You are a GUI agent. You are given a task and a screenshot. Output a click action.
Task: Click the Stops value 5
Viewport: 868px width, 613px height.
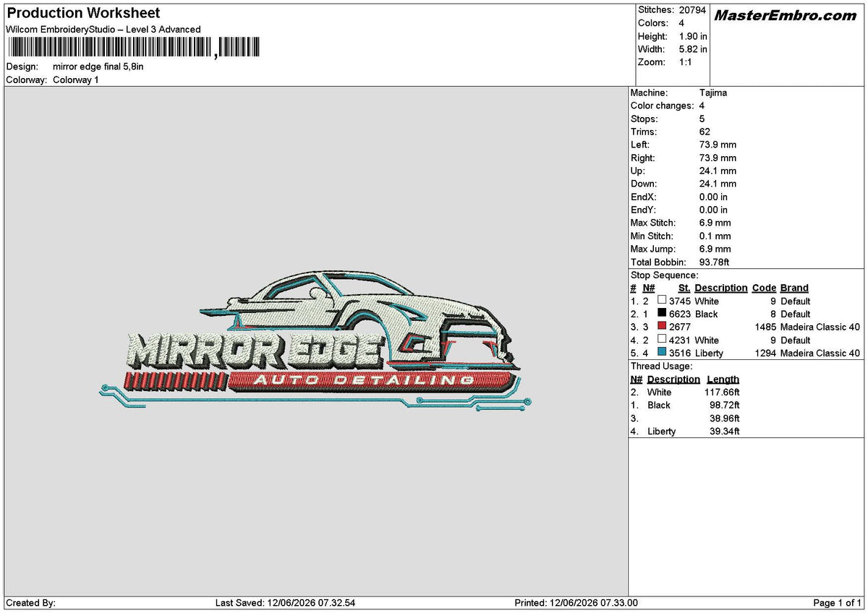tap(702, 119)
